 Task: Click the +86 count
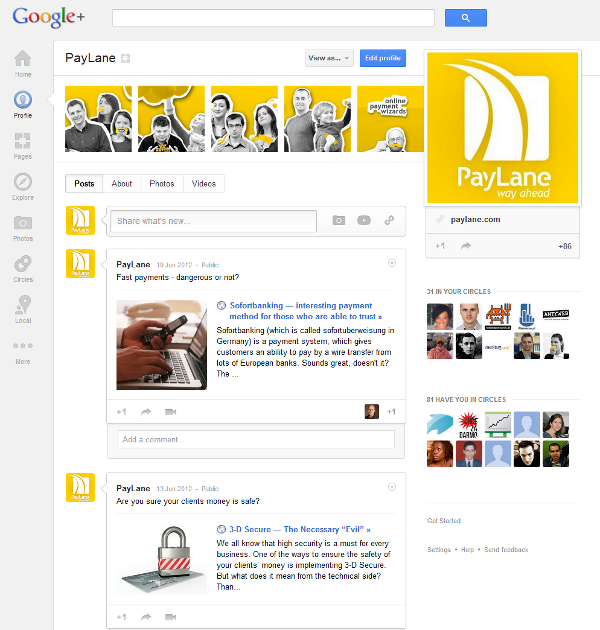tap(565, 246)
